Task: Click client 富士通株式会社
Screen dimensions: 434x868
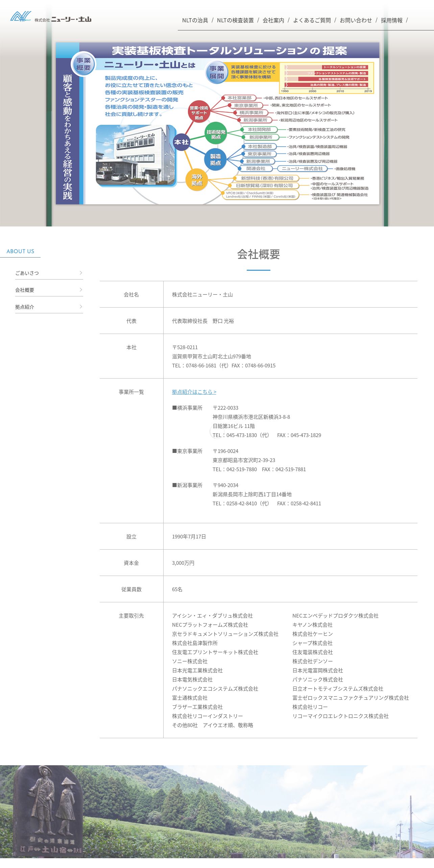Action: pos(190,698)
